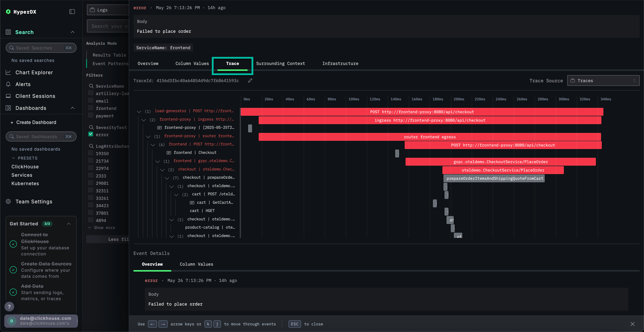Click left arrow key navigation button
The image size is (644, 332).
click(x=152, y=324)
